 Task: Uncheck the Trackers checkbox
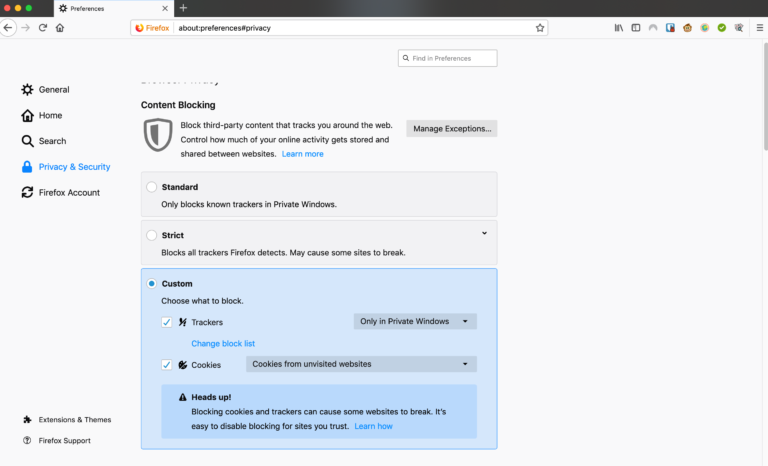click(x=167, y=322)
